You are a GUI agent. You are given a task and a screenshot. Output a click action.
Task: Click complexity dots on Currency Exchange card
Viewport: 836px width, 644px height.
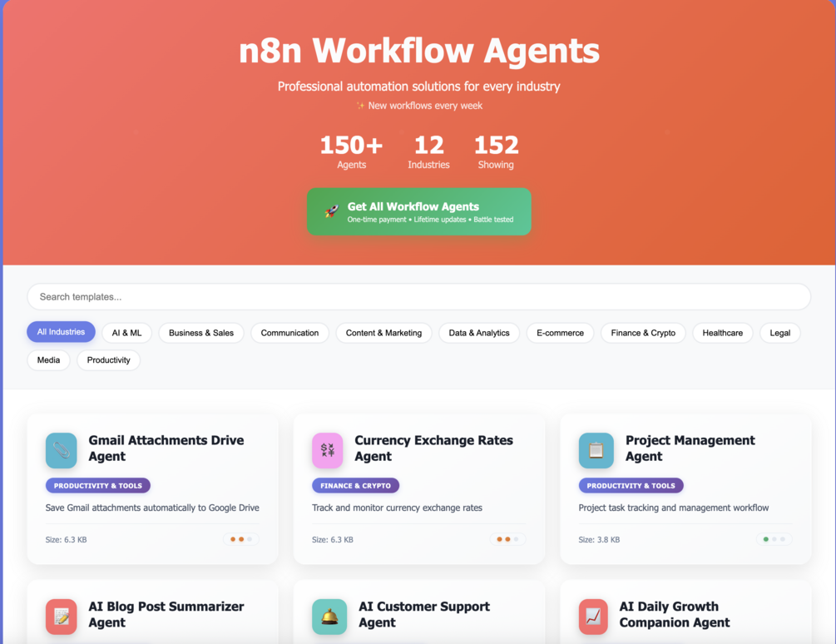tap(507, 539)
